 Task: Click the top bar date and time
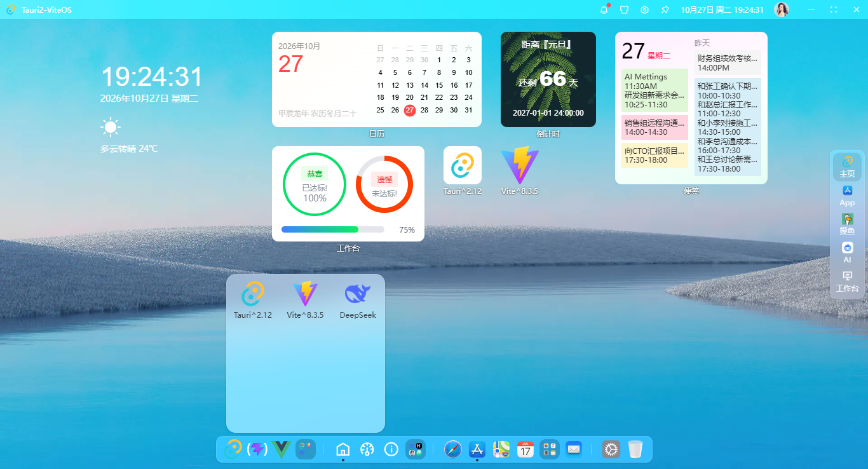point(722,10)
